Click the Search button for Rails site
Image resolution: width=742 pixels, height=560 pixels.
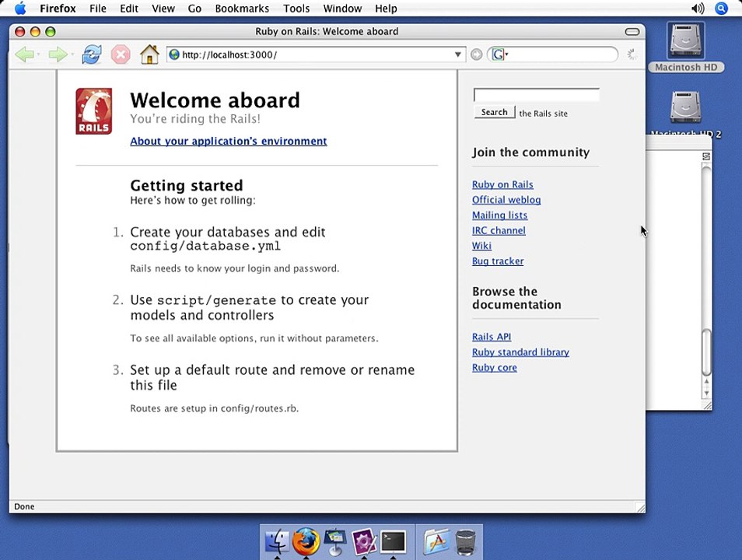point(495,112)
